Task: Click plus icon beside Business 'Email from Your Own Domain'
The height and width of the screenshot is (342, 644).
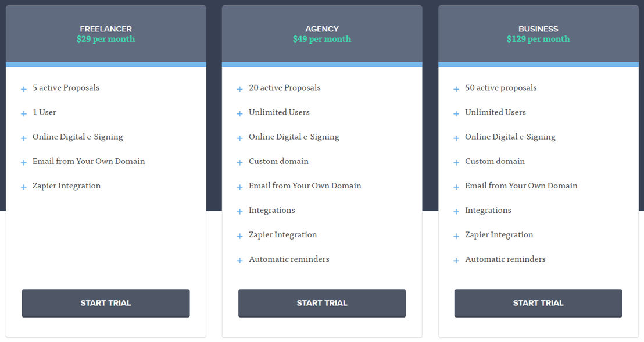Action: coord(456,187)
